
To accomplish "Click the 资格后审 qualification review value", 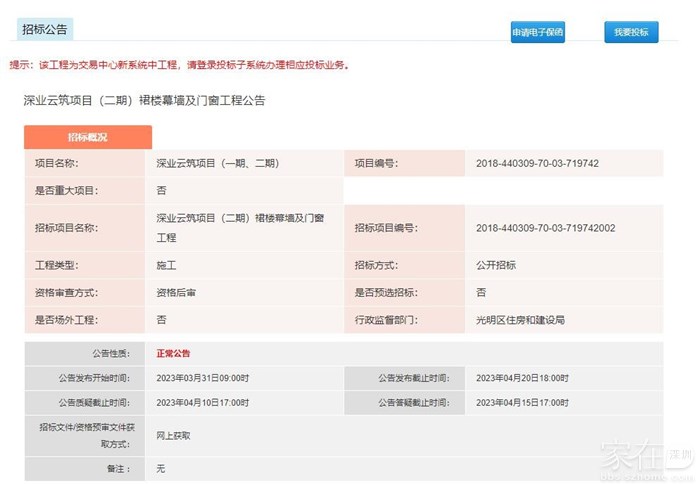I will [176, 293].
